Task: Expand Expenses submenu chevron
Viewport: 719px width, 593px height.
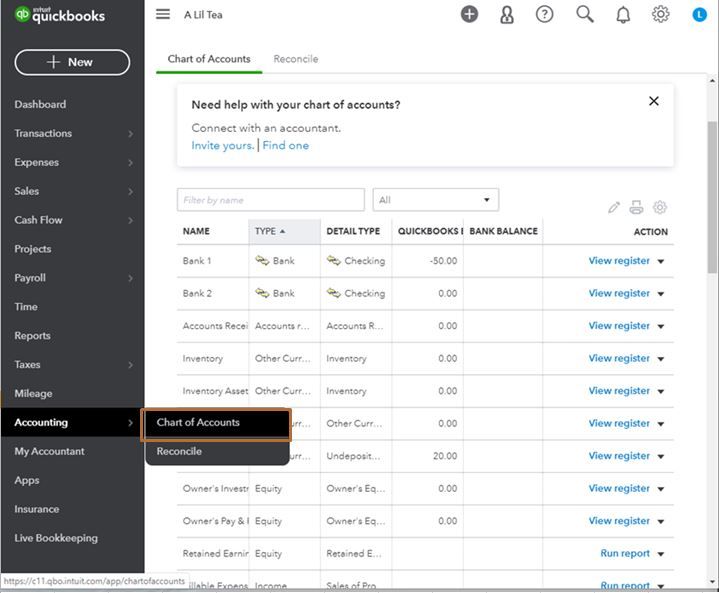Action: click(x=131, y=162)
